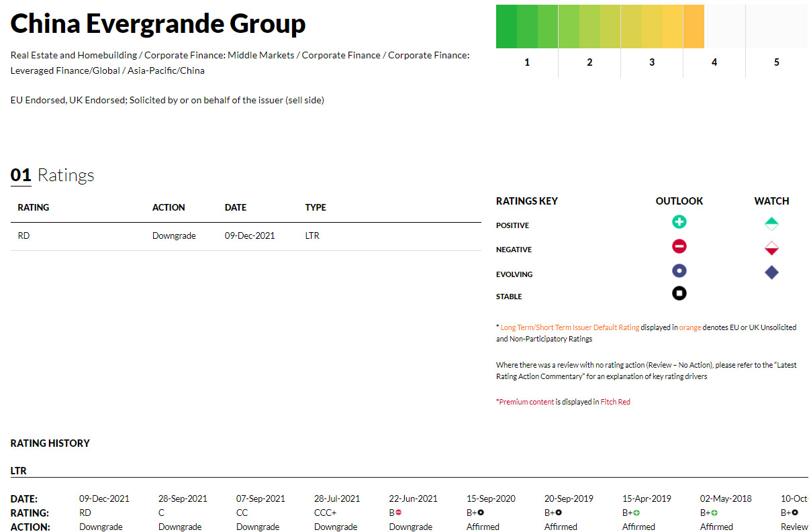The width and height of the screenshot is (811, 532).
Task: Click the DATE column header in Ratings table
Action: [x=236, y=207]
